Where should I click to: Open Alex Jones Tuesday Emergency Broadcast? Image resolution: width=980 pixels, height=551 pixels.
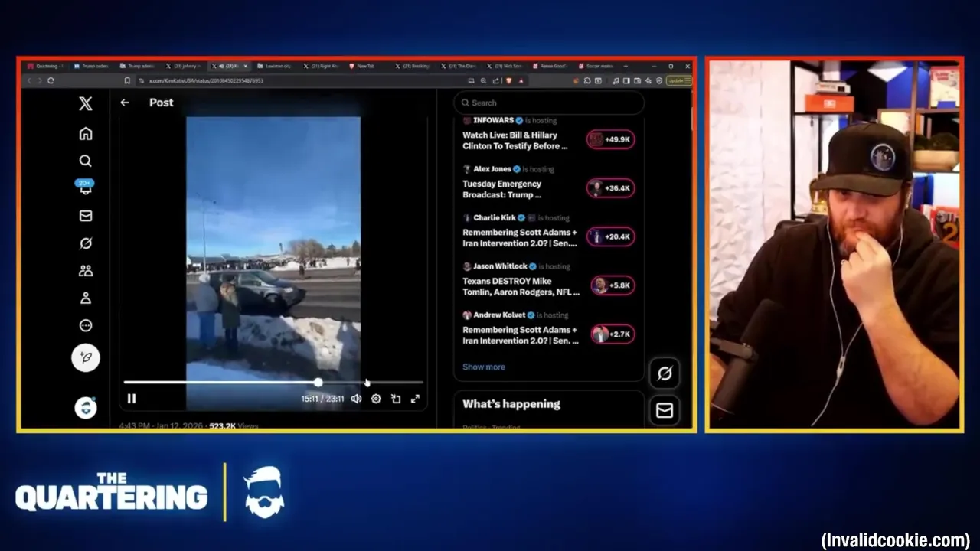coord(502,189)
